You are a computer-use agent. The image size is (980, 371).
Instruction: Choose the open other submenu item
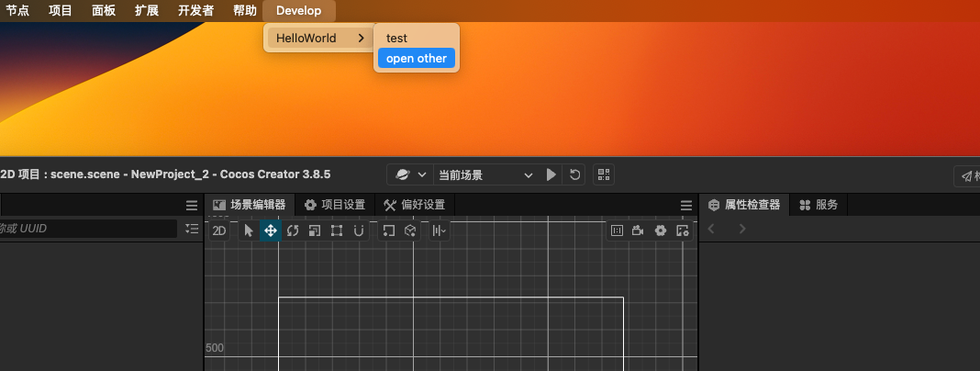coord(417,58)
